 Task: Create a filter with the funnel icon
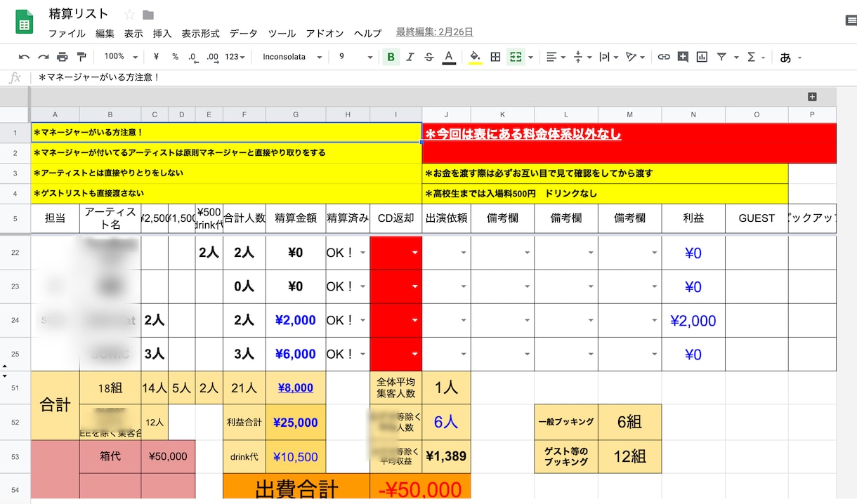tap(721, 57)
